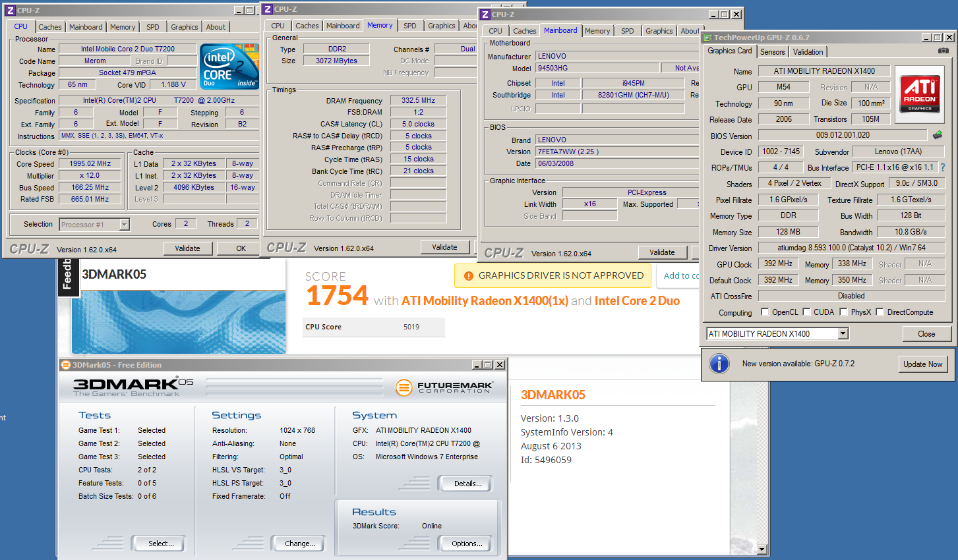Open the Validation tab in GPU-Z
The height and width of the screenshot is (560, 958).
[808, 52]
